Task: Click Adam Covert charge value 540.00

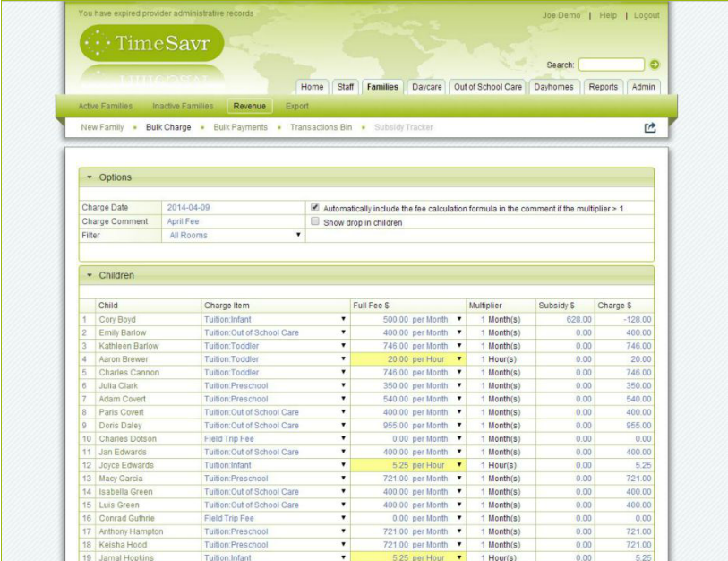Action: pos(638,399)
